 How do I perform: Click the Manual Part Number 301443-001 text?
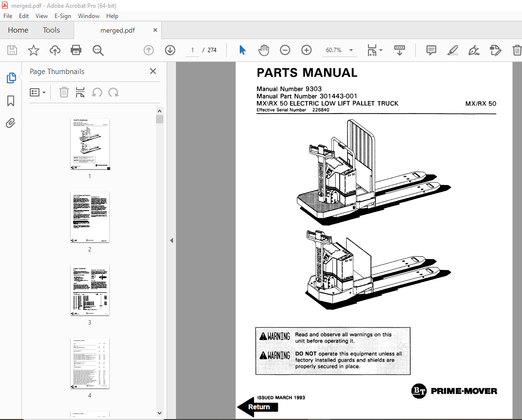click(307, 96)
